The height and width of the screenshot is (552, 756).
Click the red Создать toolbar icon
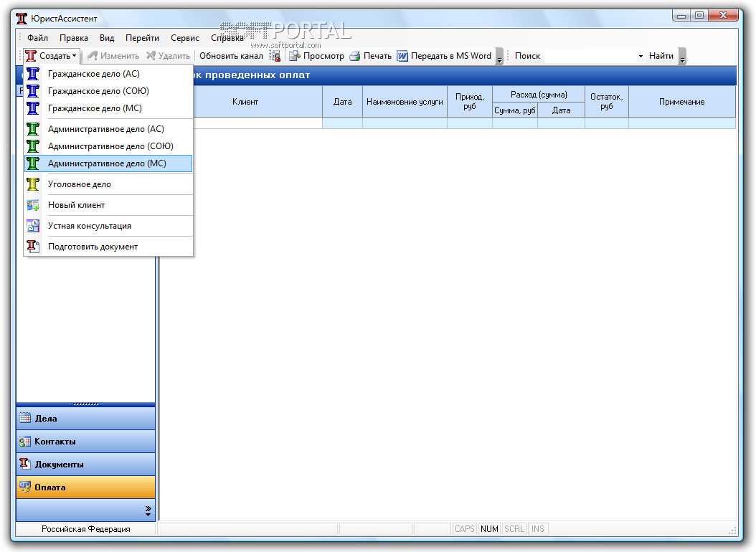[x=31, y=56]
